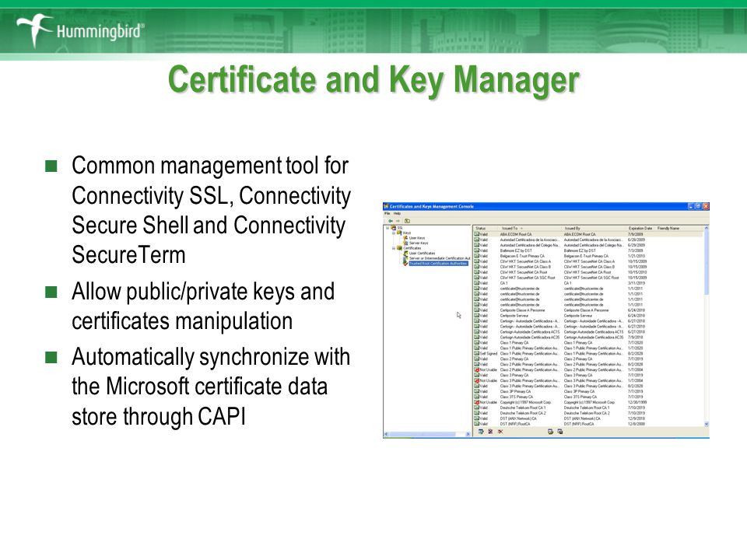Select Copyright (c) 1997 Microsoft Corp. row

coord(588,402)
